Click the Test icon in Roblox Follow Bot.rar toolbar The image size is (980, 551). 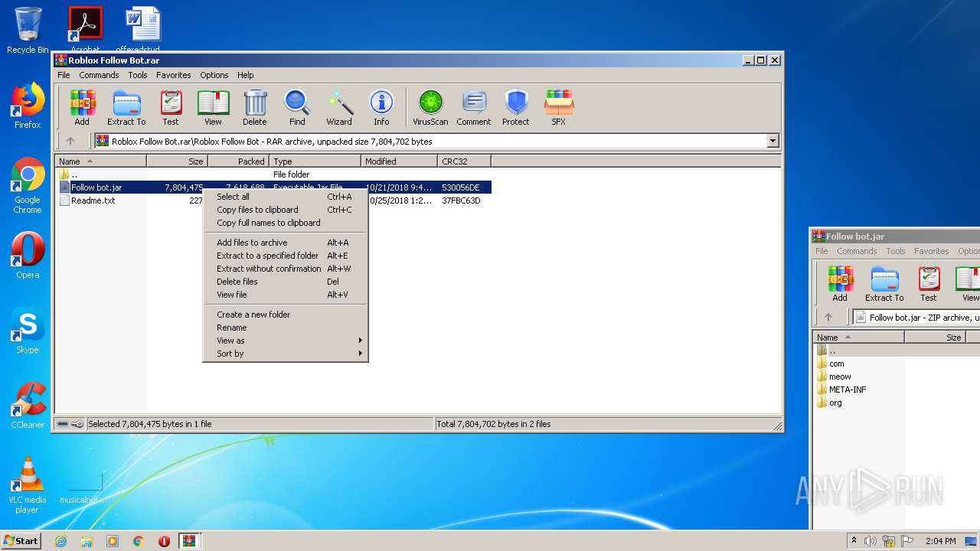click(171, 108)
